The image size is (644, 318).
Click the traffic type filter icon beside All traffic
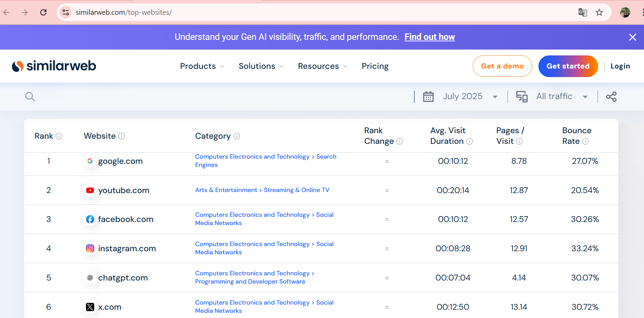pos(522,97)
